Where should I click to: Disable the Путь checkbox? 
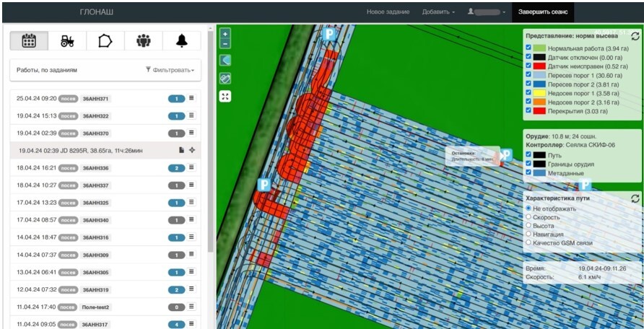coord(528,155)
